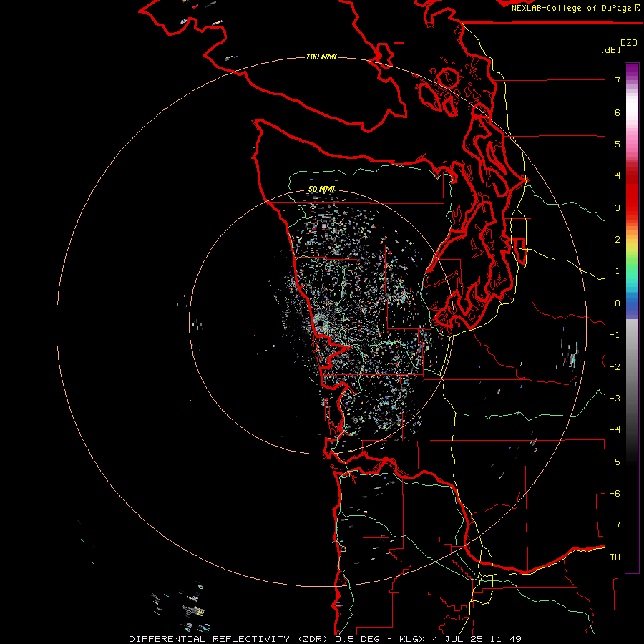
Task: Click the -4 dB value on the color scale
Action: pos(615,429)
